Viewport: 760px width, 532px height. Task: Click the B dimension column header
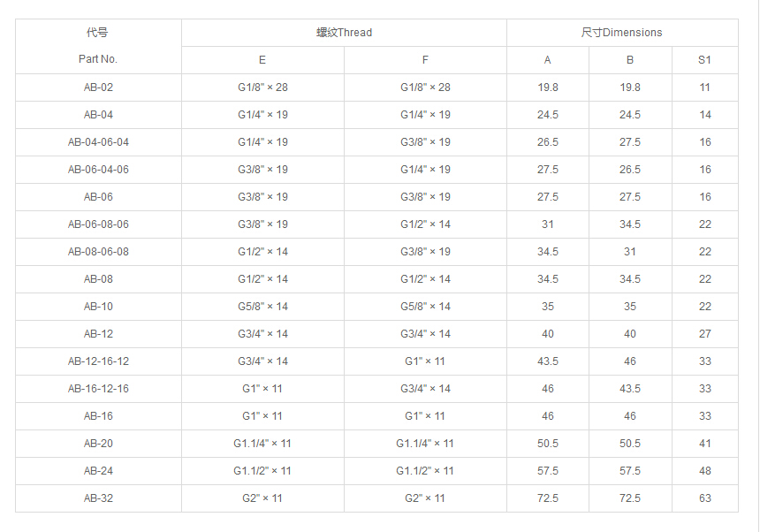(630, 60)
